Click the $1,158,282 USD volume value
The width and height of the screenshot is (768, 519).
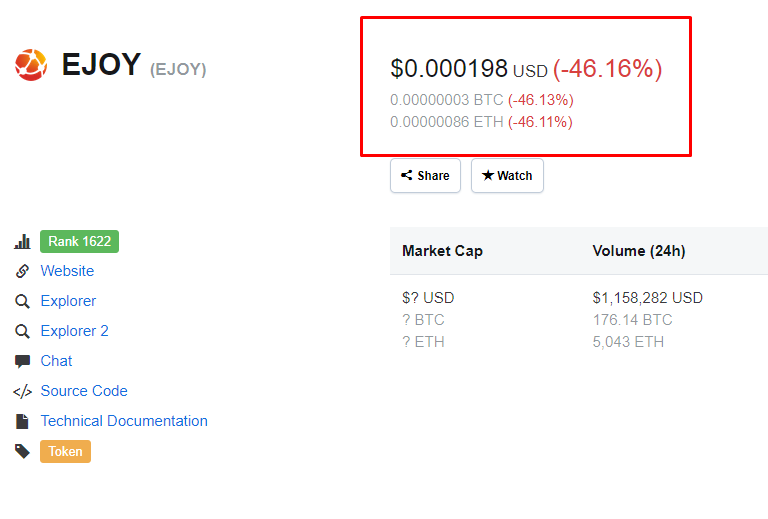pos(648,298)
